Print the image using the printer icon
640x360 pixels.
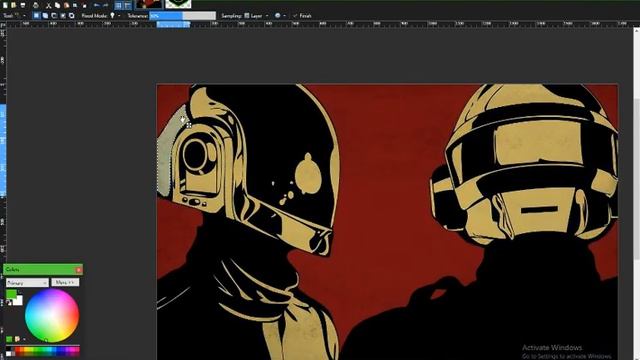[36, 5]
